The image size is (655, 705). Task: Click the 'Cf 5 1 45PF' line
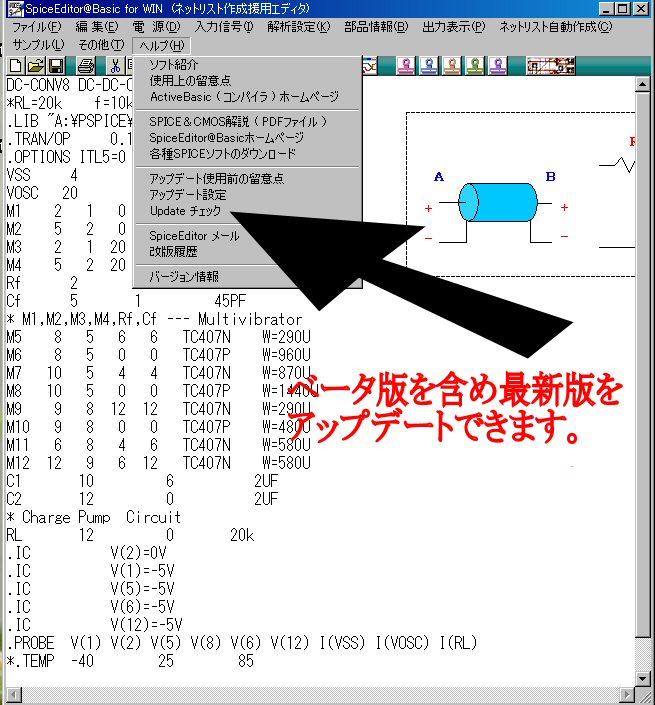[126, 301]
